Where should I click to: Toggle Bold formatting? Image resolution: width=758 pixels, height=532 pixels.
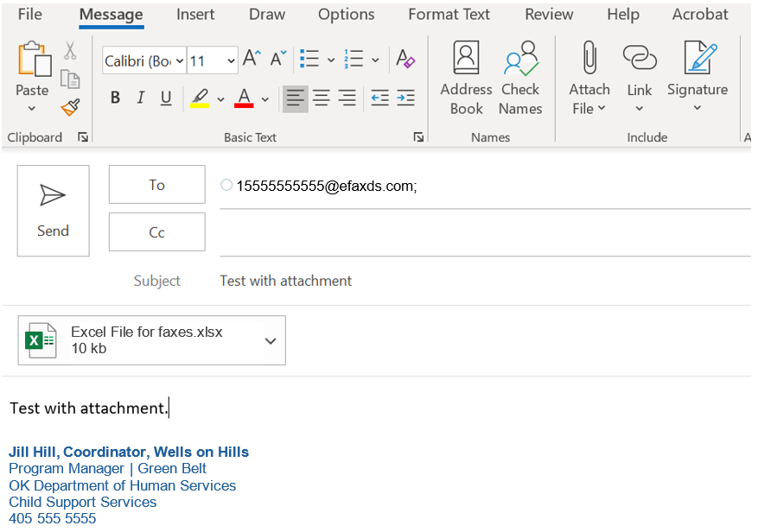click(x=115, y=98)
